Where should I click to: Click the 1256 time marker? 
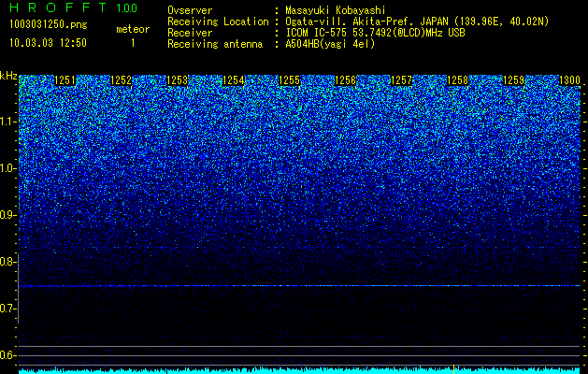coord(345,80)
